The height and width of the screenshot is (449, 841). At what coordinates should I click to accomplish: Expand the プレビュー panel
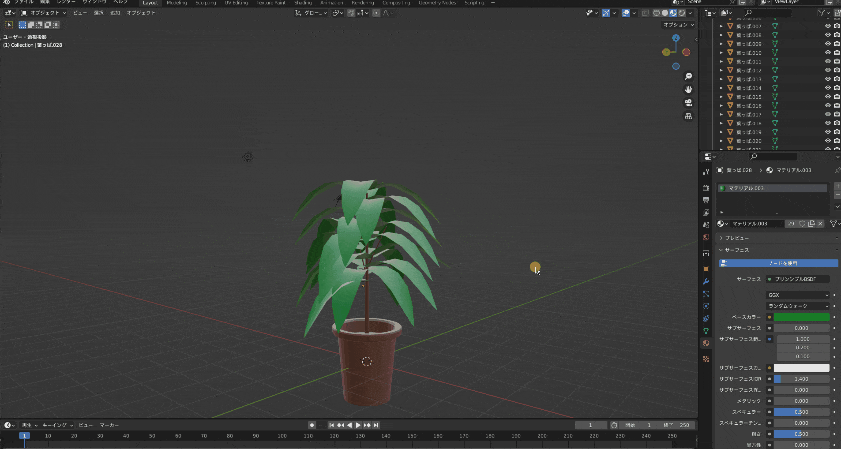click(x=737, y=238)
